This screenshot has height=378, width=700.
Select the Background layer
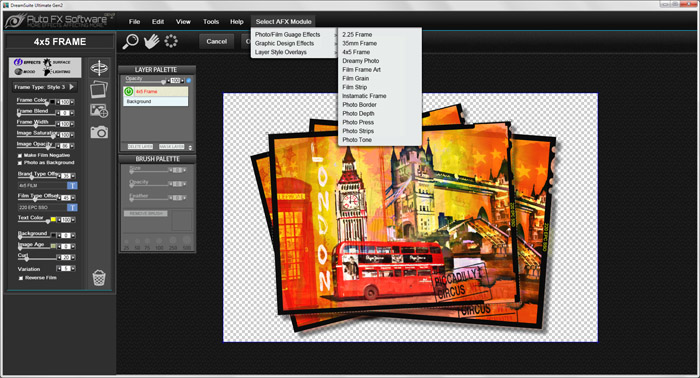click(156, 101)
